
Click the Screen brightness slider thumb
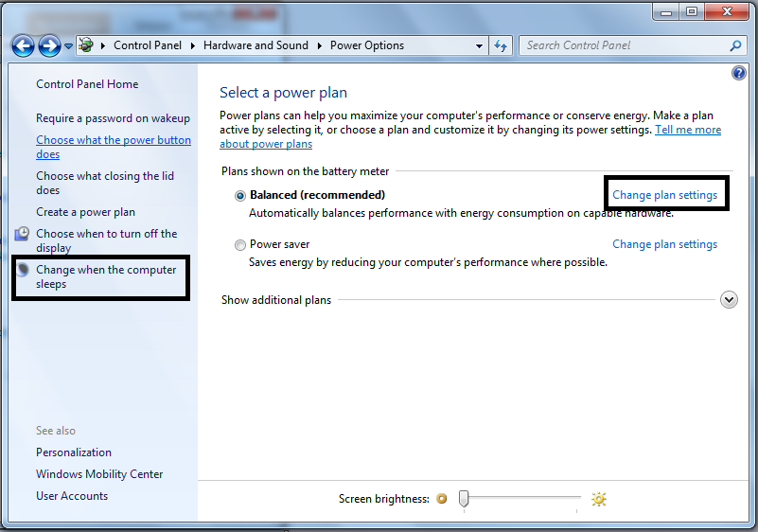tap(464, 498)
